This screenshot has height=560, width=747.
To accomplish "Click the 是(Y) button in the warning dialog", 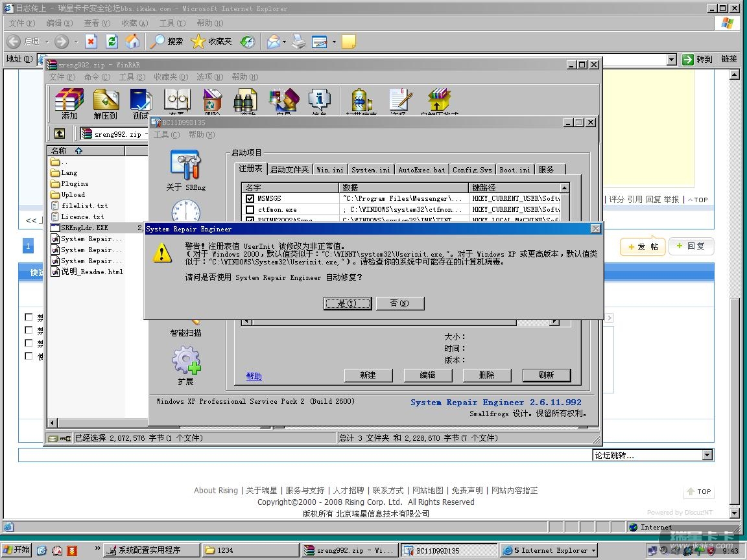I will click(x=348, y=303).
